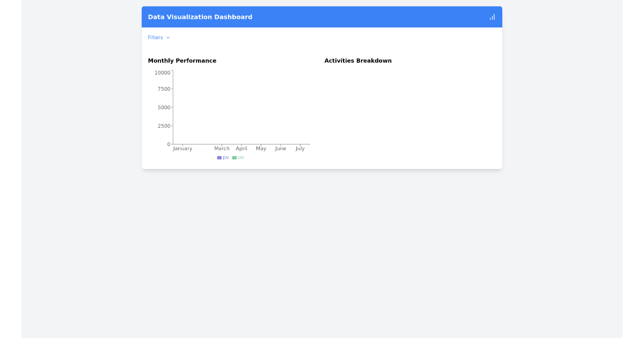Collapse the Filters section
The width and height of the screenshot is (644, 338).
pos(159,37)
